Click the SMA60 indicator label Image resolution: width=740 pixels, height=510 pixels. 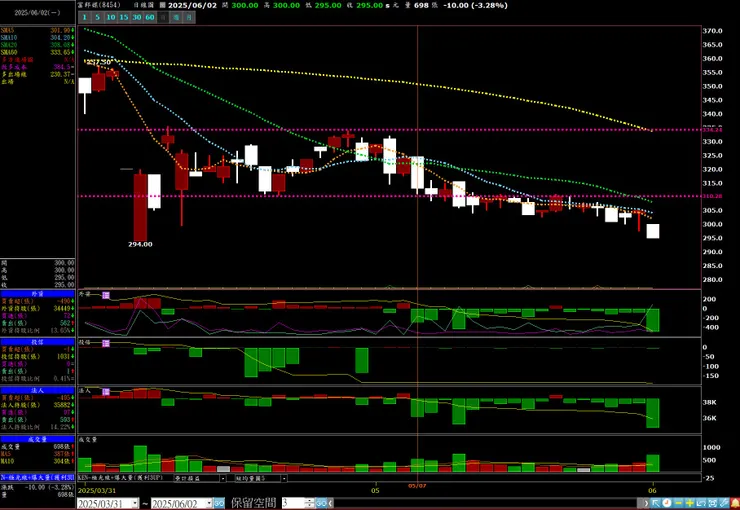9,52
